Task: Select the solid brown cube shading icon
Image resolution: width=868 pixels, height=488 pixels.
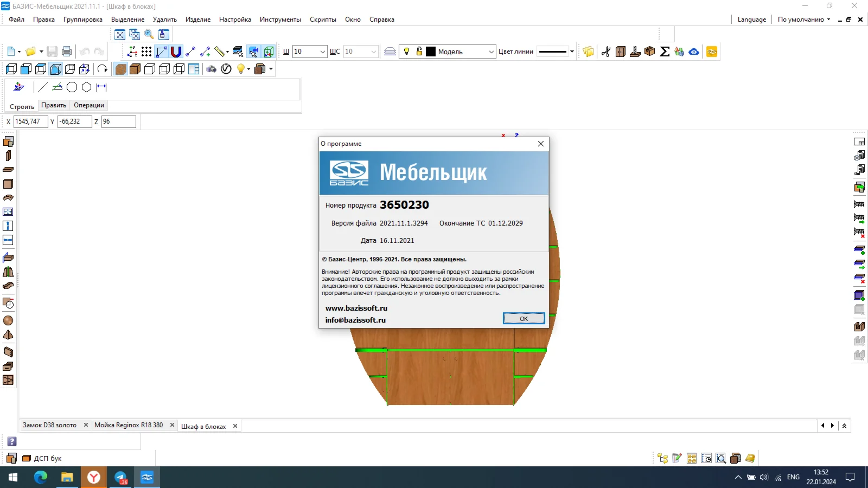Action: click(x=135, y=69)
